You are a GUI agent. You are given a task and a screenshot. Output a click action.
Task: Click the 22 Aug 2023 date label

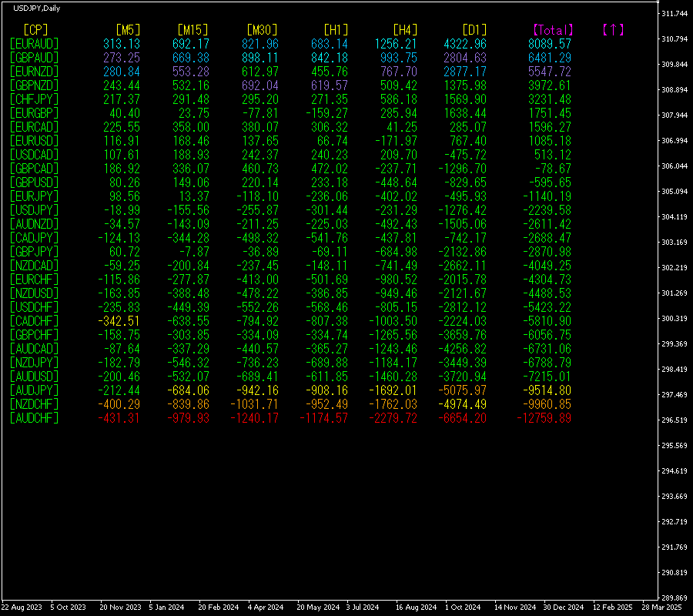pyautogui.click(x=22, y=608)
